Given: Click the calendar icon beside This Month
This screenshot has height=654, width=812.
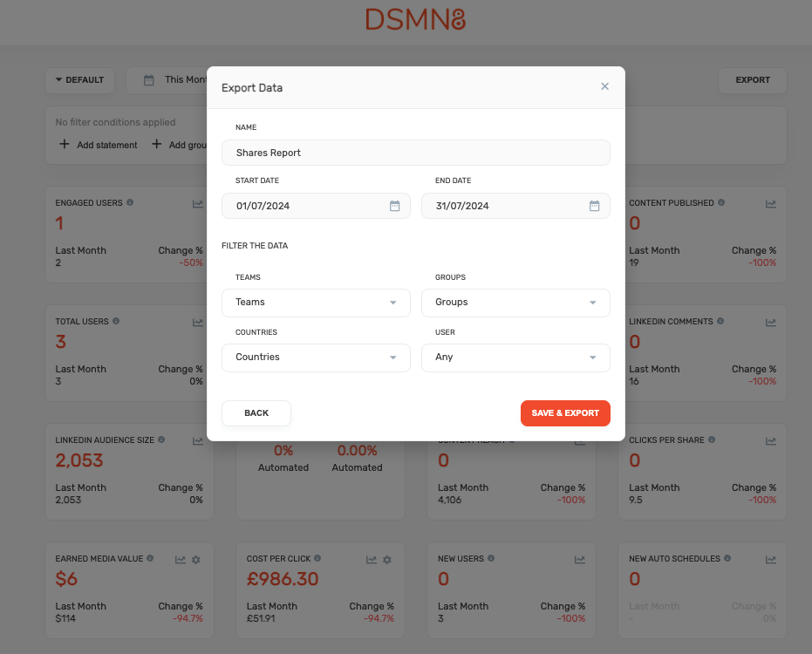Looking at the screenshot, I should (148, 80).
